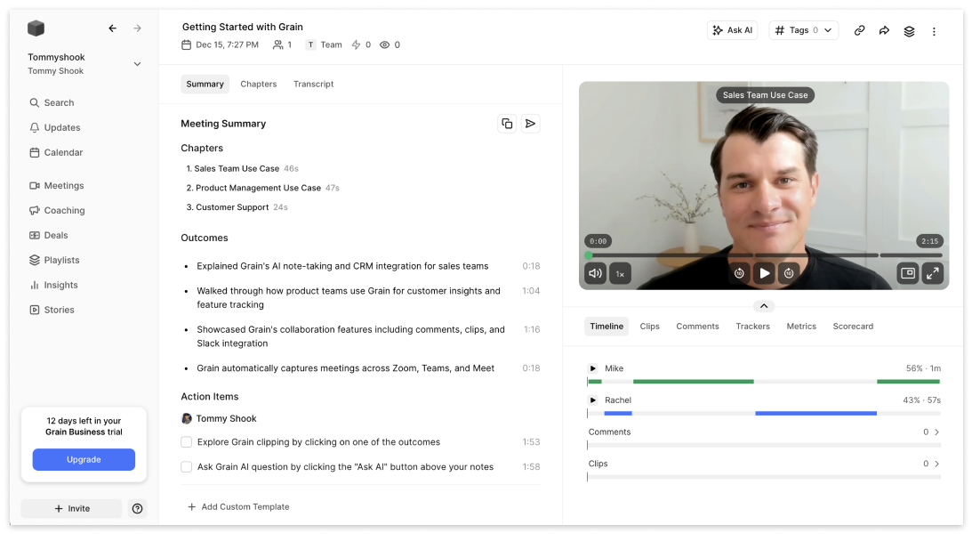This screenshot has height=541, width=980.
Task: Open Updates bell item
Action: click(55, 127)
